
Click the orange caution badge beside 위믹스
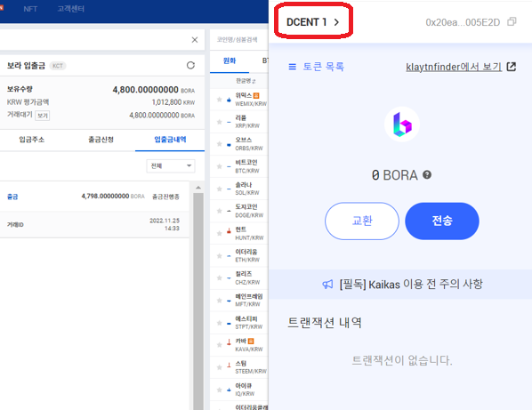[256, 96]
